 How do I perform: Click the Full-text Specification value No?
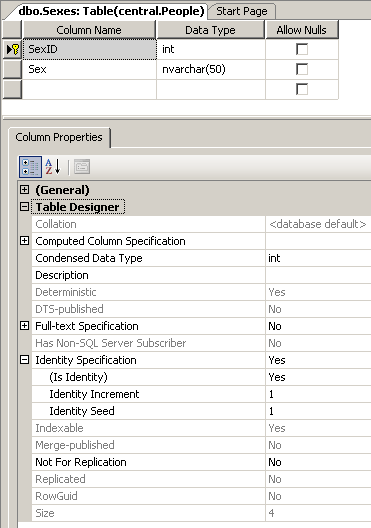[318, 326]
